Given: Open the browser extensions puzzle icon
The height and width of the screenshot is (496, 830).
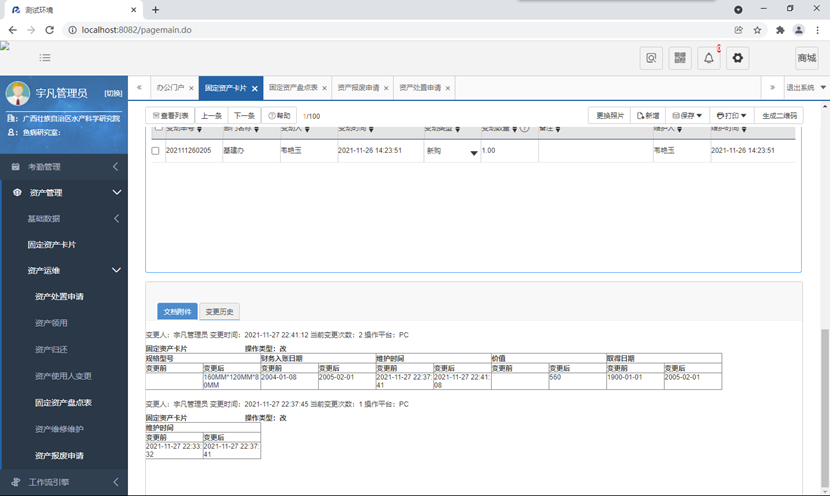Looking at the screenshot, I should 780,30.
